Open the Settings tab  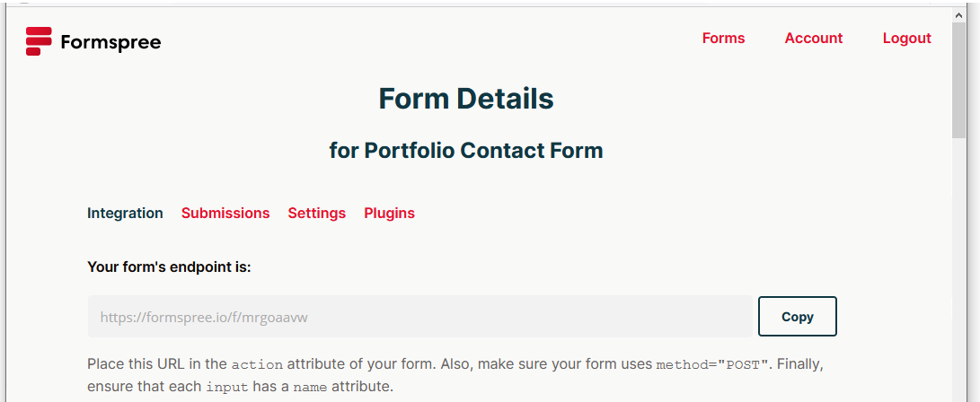coord(316,214)
